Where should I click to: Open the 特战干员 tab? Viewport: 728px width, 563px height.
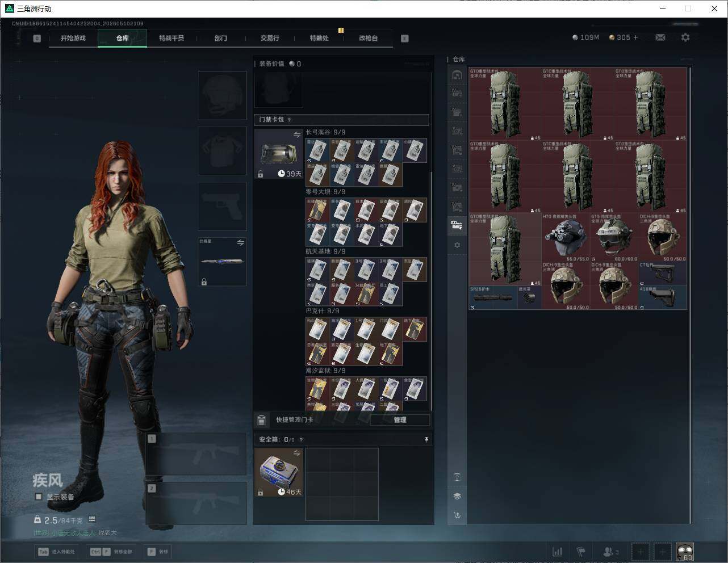click(171, 38)
